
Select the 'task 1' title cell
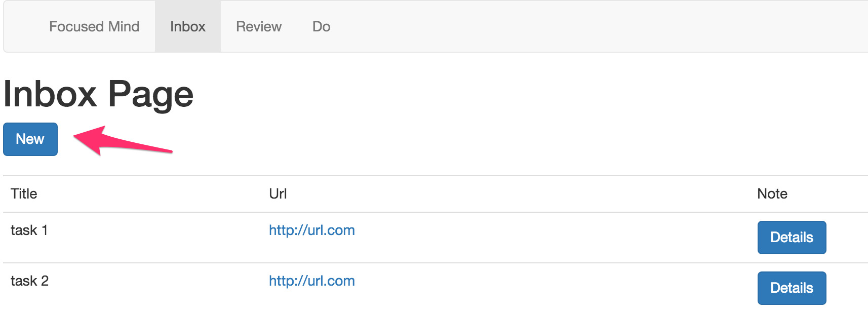click(29, 230)
